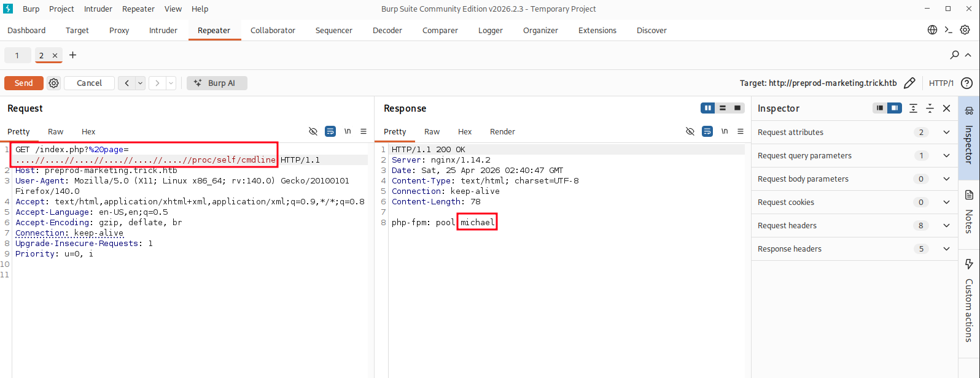Collapse the Repeater tab bar with the caret
980x378 pixels.
coord(968,55)
